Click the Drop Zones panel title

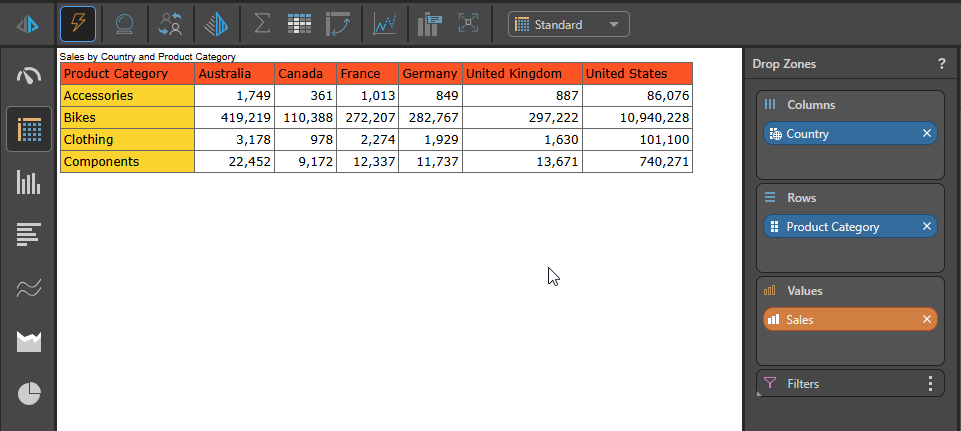pyautogui.click(x=784, y=64)
